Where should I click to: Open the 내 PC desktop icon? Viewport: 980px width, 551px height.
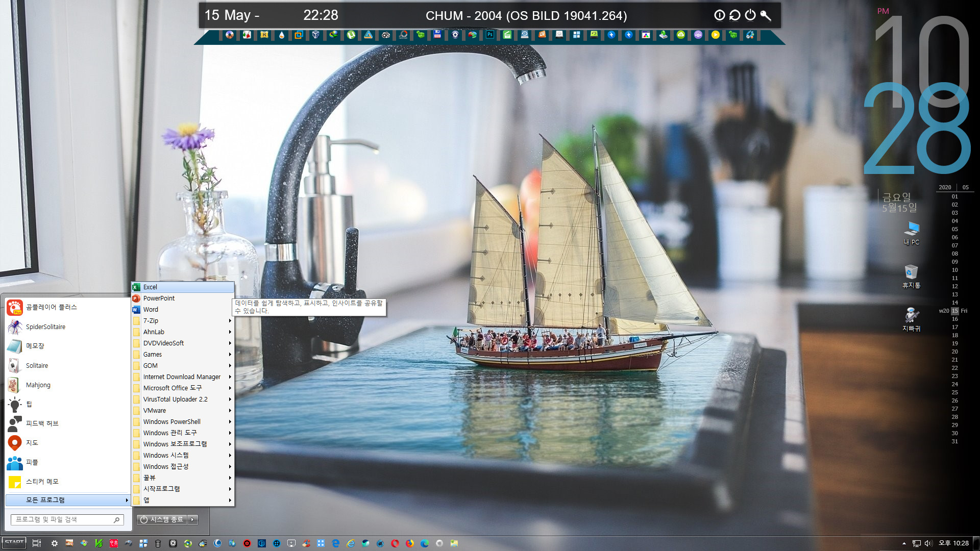[x=911, y=234]
